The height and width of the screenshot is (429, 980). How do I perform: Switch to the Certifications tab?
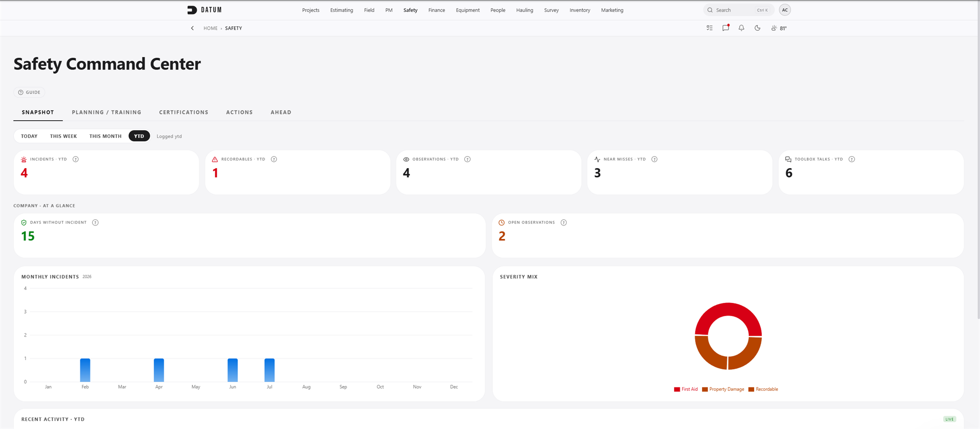tap(184, 113)
